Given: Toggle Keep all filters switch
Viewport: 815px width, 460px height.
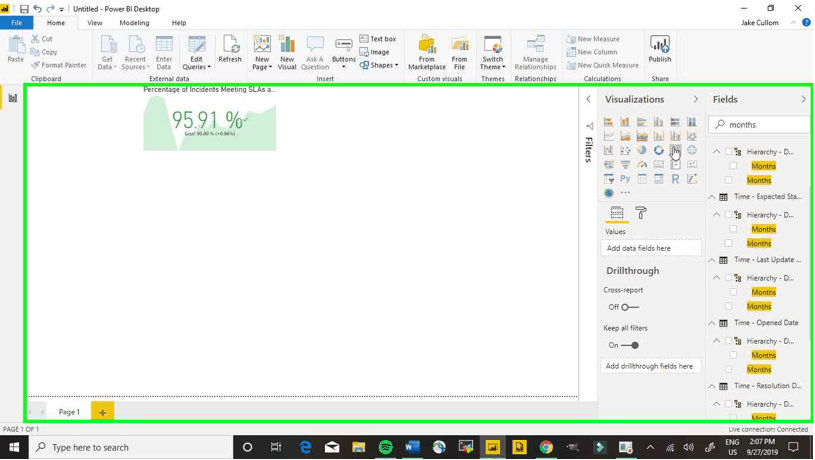Looking at the screenshot, I should coord(630,345).
